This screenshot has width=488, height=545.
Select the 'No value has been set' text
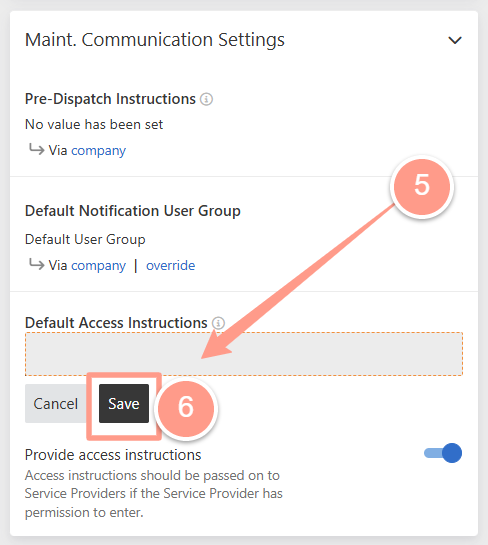(94, 124)
